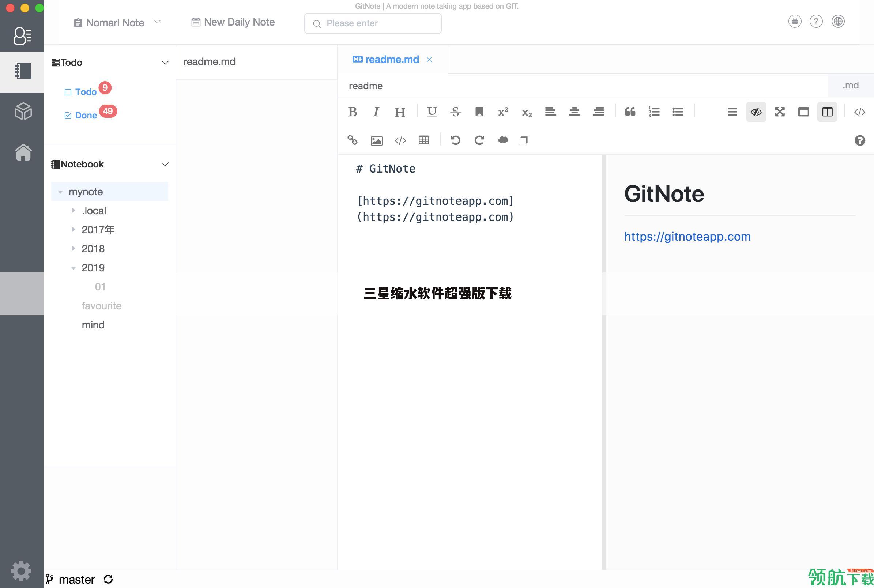The height and width of the screenshot is (588, 874).
Task: Collapse the mynote tree folder
Action: coord(60,192)
